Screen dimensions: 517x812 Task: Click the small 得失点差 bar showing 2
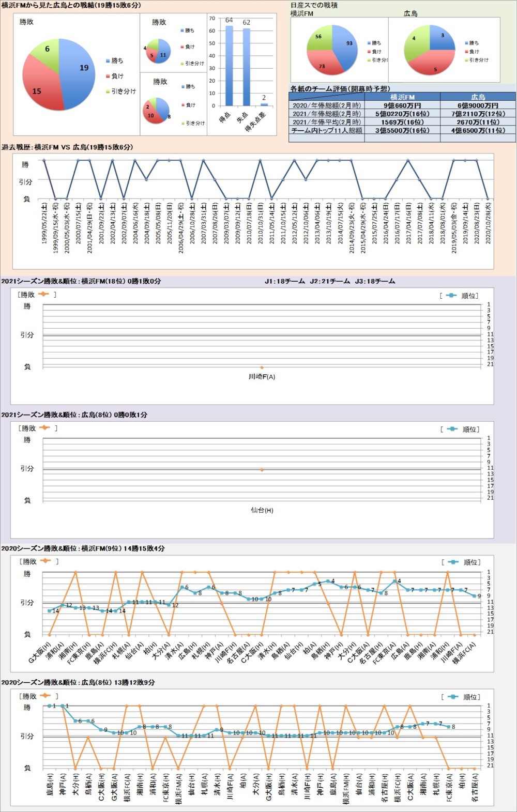coord(264,104)
